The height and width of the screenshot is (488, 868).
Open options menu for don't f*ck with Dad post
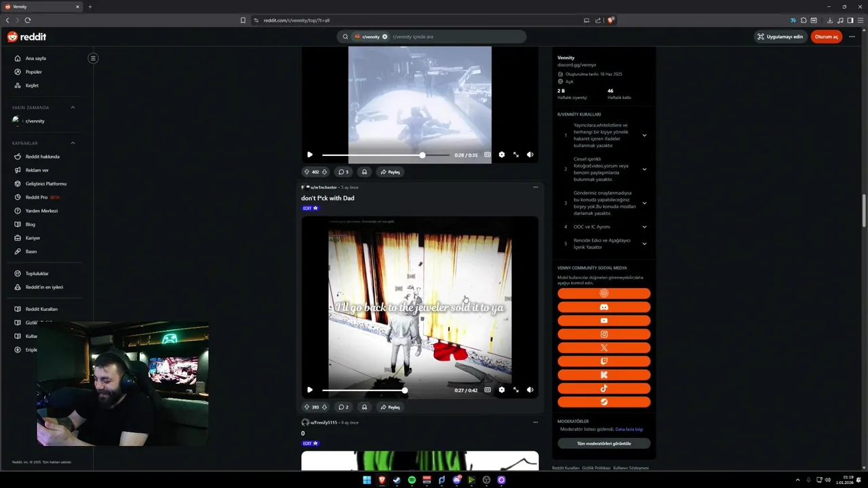(x=535, y=187)
